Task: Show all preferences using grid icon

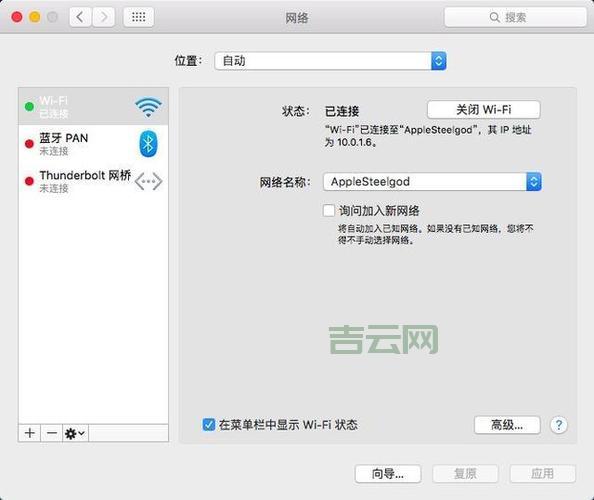Action: pyautogui.click(x=139, y=17)
